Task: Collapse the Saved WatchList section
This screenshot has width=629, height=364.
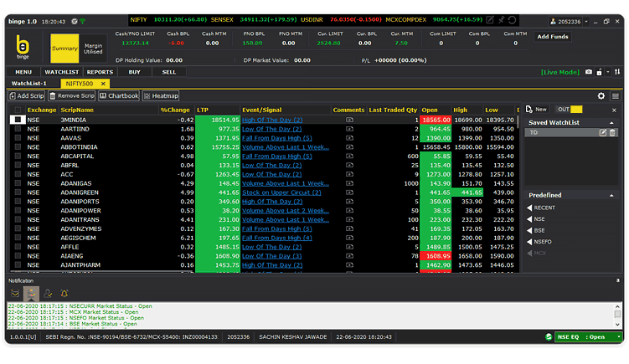Action: (611, 123)
